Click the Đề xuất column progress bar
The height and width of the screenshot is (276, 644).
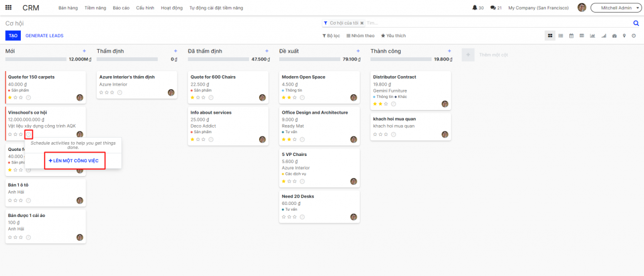[x=309, y=59]
